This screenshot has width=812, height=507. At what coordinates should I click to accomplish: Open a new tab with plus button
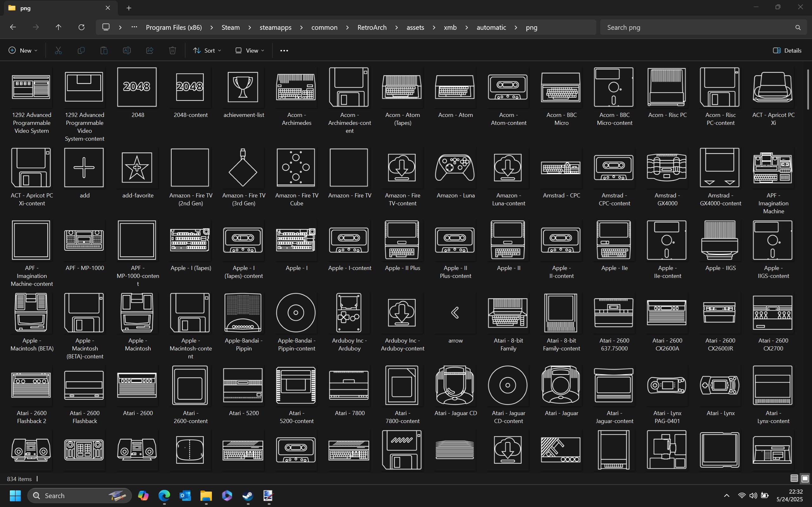pyautogui.click(x=129, y=8)
